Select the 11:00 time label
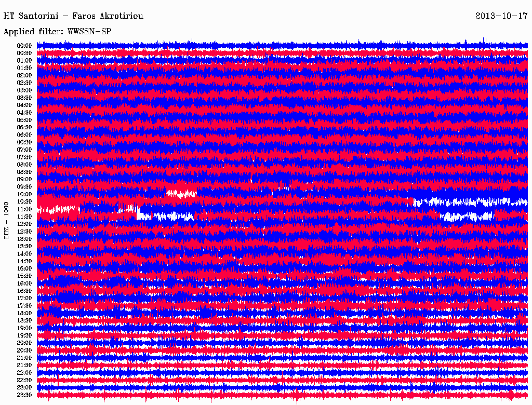This screenshot has height=405, width=532. click(x=24, y=209)
